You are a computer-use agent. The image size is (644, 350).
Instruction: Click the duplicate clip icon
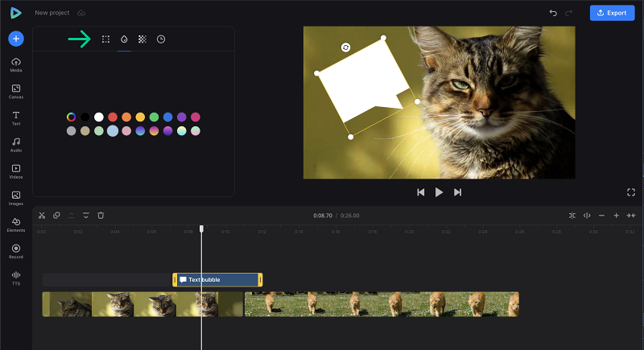click(56, 216)
